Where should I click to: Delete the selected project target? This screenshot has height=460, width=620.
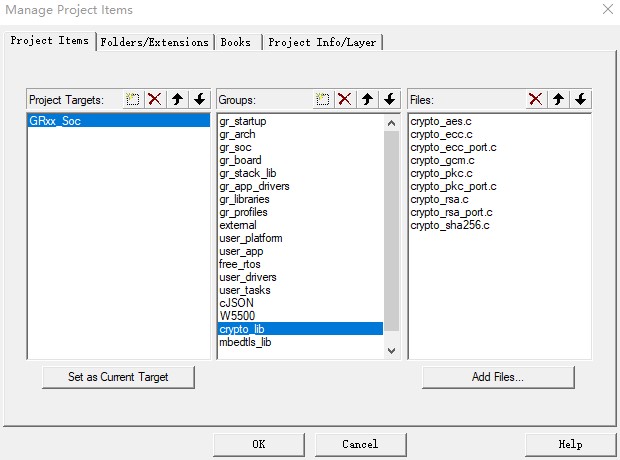click(x=154, y=99)
